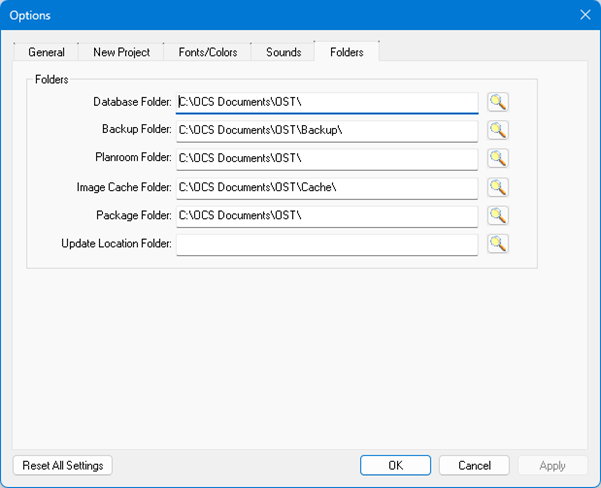Focus the Planroom Folder path field
The image size is (601, 488).
pos(327,159)
